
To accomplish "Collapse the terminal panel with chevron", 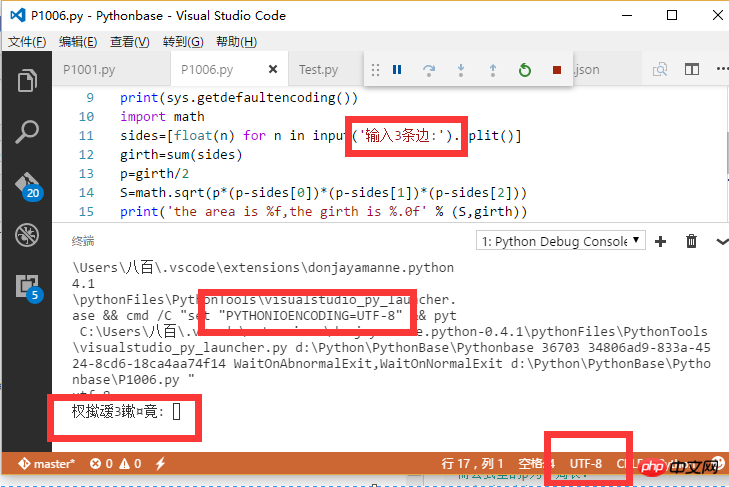I will click(x=722, y=241).
